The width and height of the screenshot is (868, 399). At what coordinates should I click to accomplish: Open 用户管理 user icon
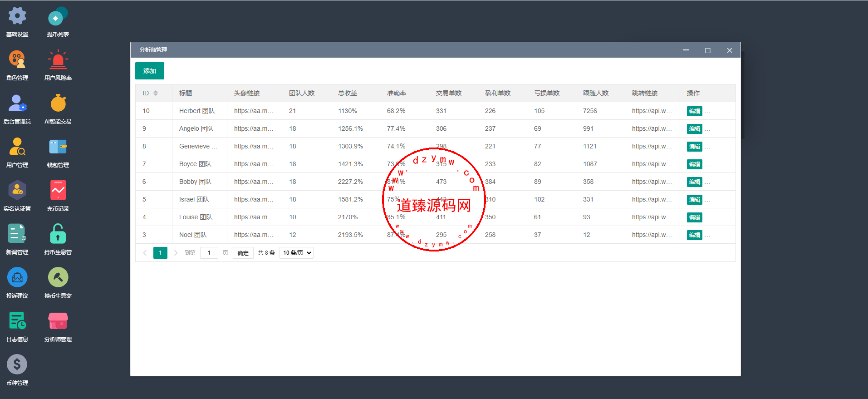[x=17, y=147]
